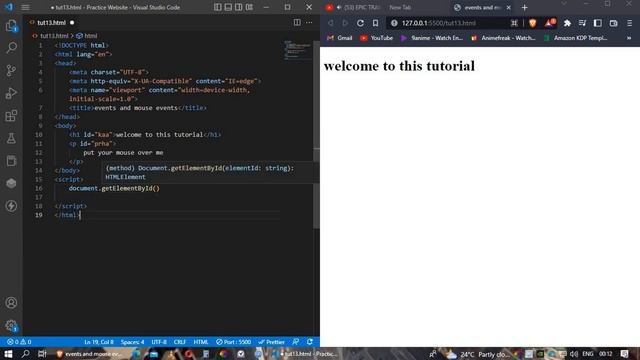The height and width of the screenshot is (360, 640).
Task: Change line endings via CRLF
Action: (180, 342)
